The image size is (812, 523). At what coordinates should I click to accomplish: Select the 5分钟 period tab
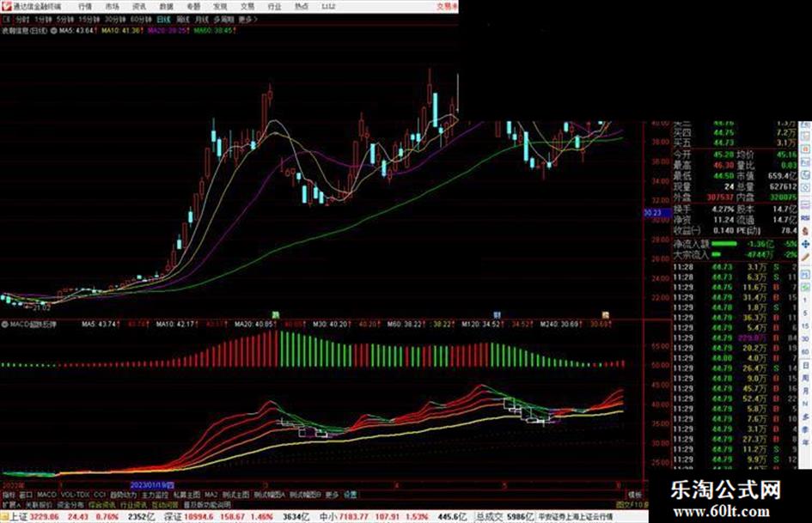[x=64, y=19]
